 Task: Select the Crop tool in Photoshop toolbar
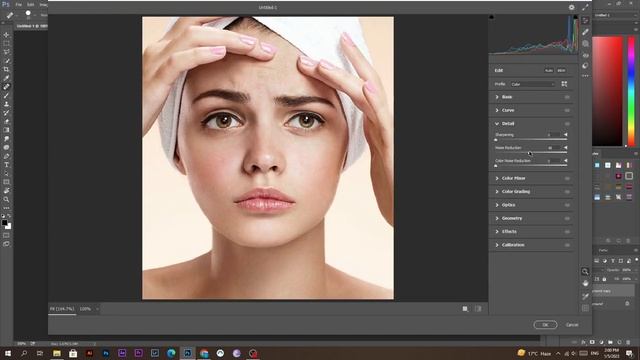[x=6, y=69]
